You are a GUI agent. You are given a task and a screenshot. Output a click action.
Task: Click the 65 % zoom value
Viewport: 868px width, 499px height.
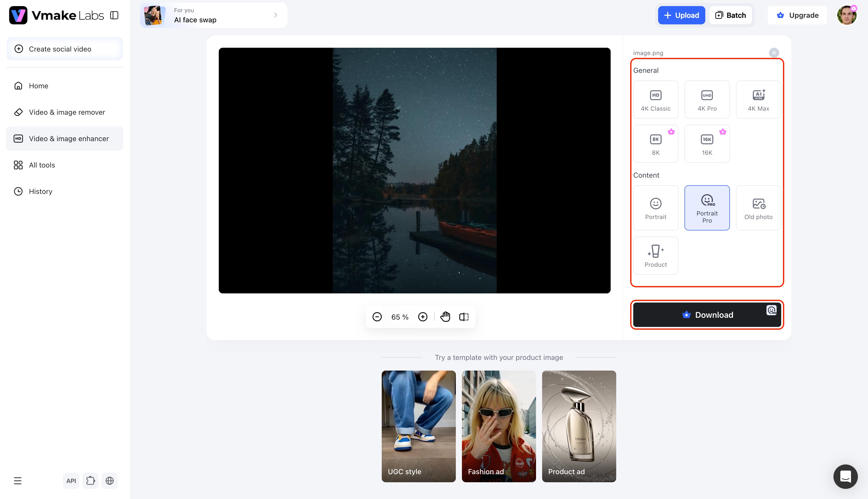(400, 317)
